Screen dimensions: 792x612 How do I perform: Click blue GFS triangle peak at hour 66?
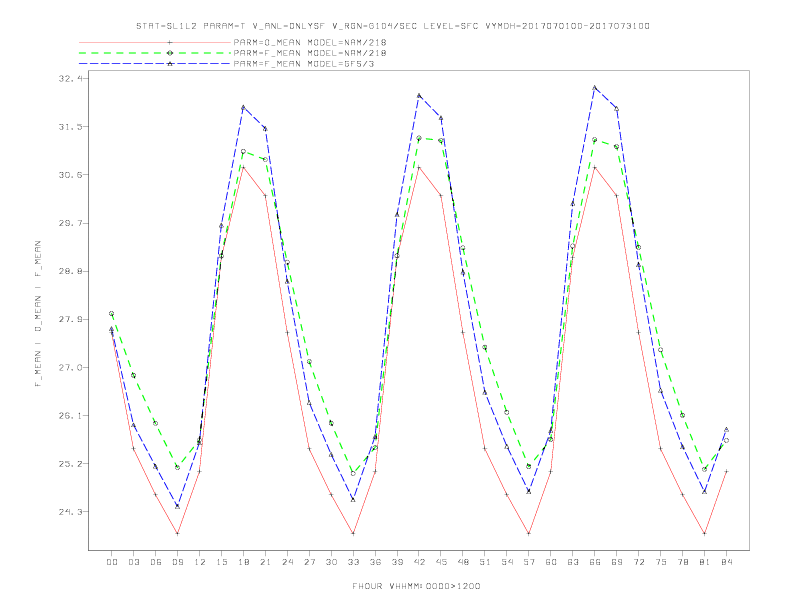(595, 87)
